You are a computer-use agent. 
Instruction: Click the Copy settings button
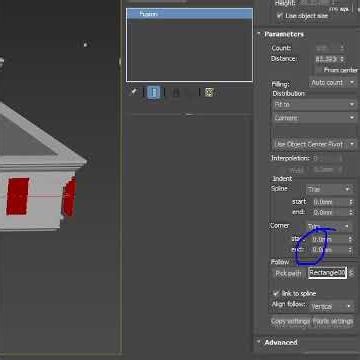click(x=290, y=321)
